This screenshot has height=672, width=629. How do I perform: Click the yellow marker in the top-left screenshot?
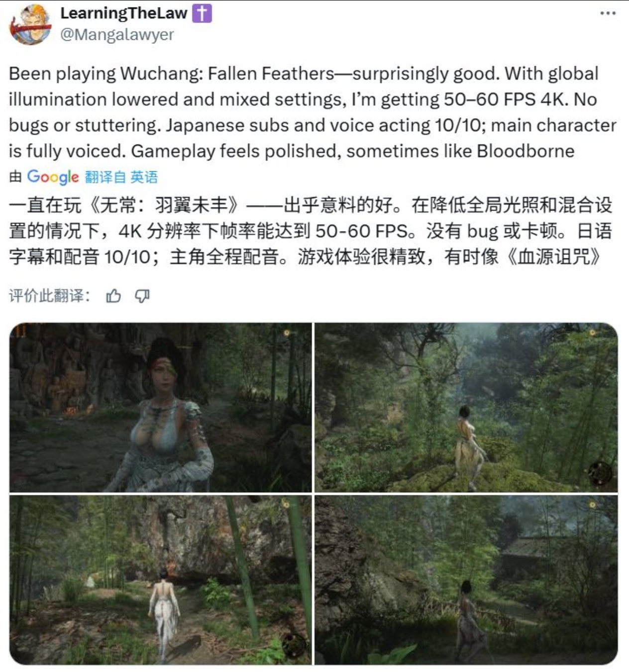(287, 333)
